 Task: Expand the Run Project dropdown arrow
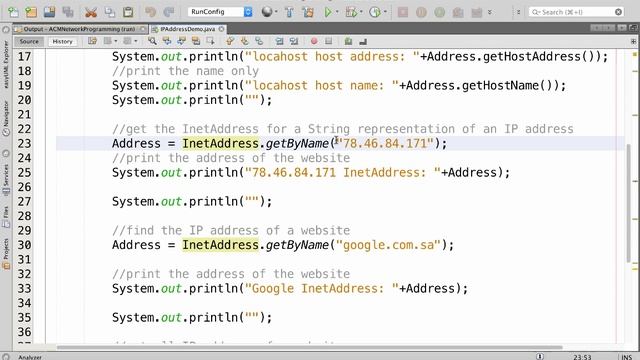click(x=337, y=12)
